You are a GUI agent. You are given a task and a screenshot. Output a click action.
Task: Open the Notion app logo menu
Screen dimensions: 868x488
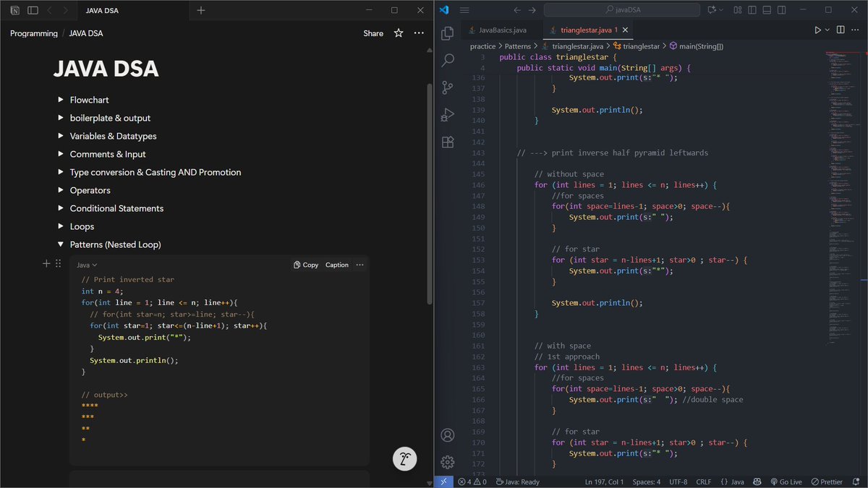[15, 10]
